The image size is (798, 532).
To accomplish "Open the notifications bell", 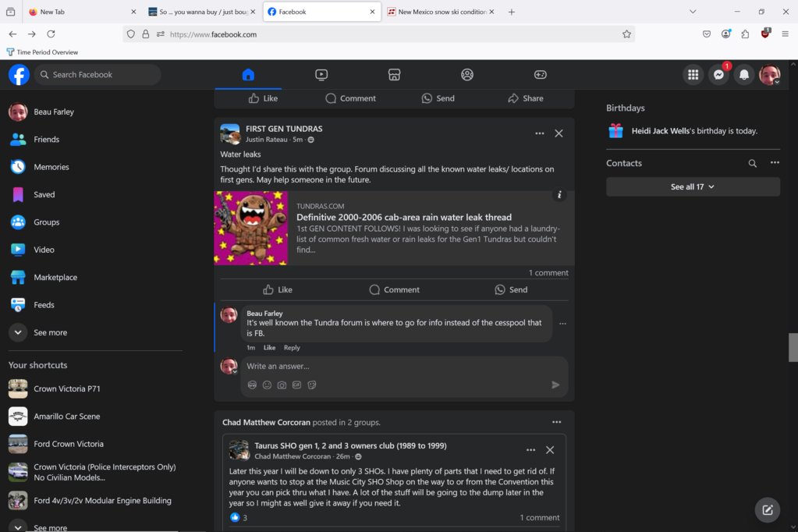I will (x=743, y=75).
